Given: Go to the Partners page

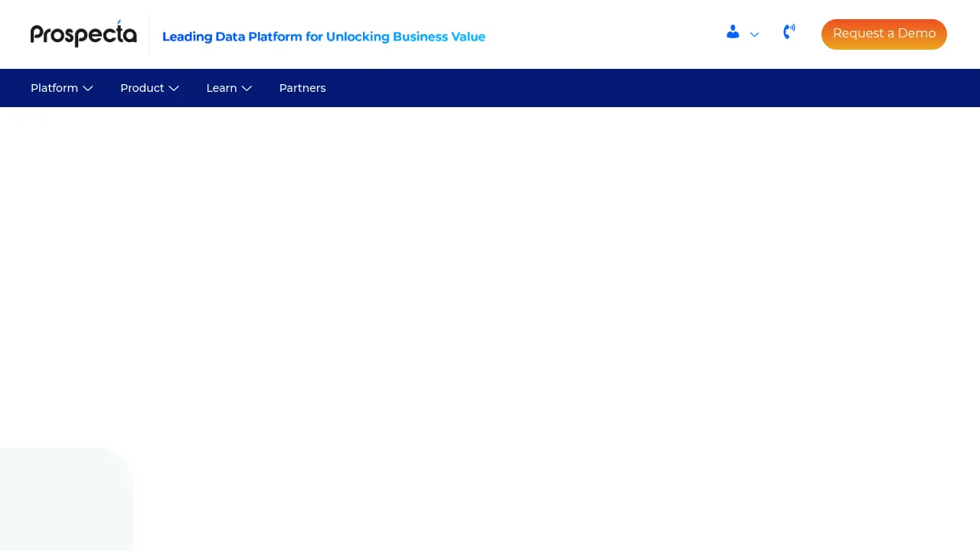Looking at the screenshot, I should pyautogui.click(x=302, y=88).
